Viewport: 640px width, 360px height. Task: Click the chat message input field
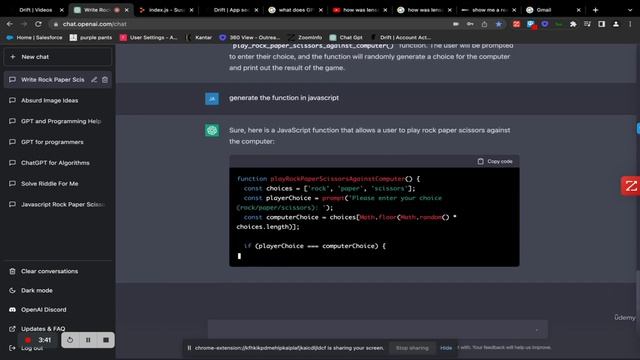pyautogui.click(x=378, y=329)
